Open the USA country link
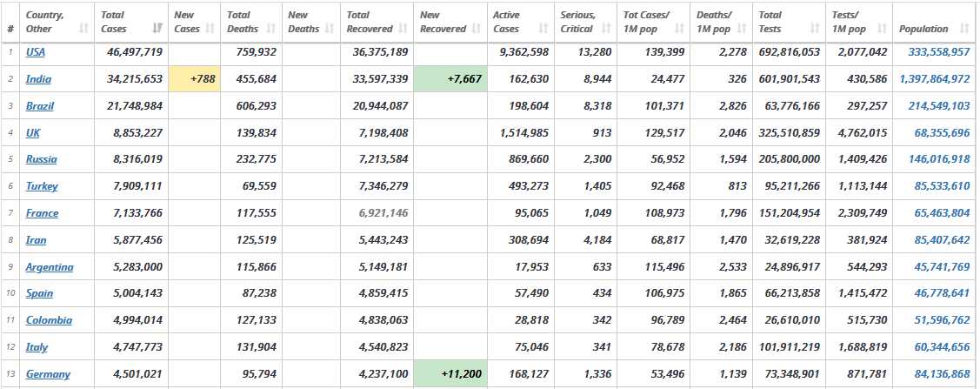 pos(36,52)
